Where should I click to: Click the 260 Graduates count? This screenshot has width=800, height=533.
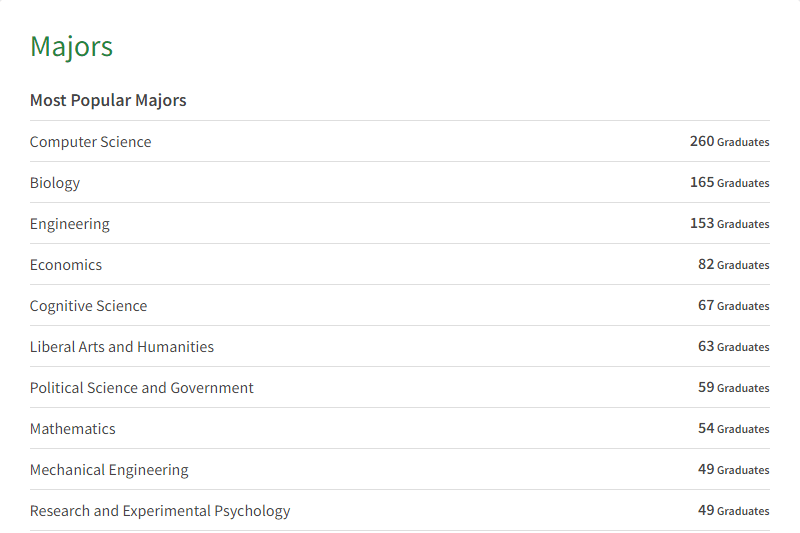point(729,142)
